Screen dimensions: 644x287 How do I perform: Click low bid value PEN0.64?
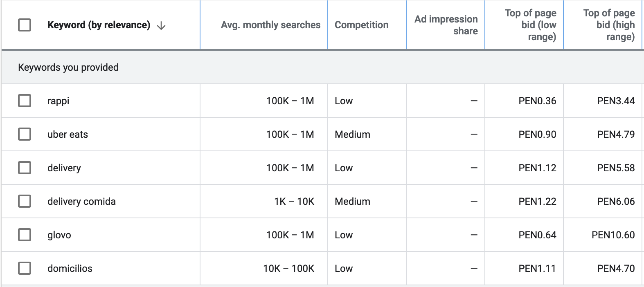pos(537,235)
